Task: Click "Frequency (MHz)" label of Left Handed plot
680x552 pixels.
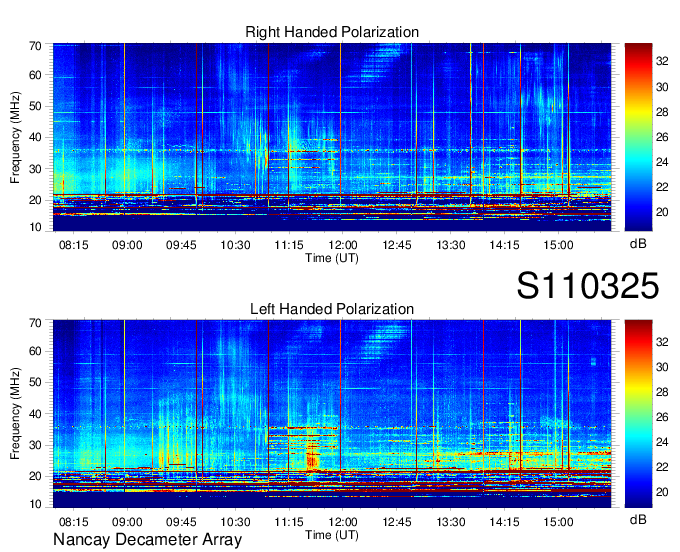Action: click(15, 414)
